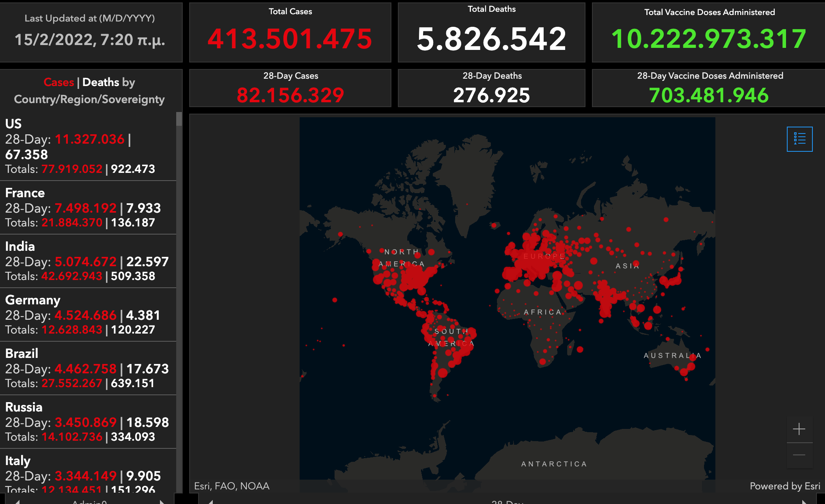Open the Powered by Esri link
The width and height of the screenshot is (825, 504).
784,486
